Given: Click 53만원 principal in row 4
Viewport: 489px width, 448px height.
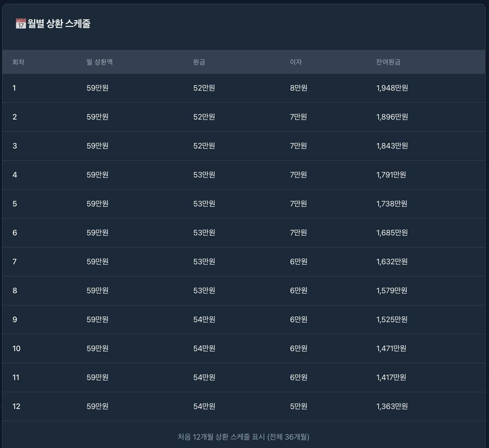Looking at the screenshot, I should click(204, 175).
